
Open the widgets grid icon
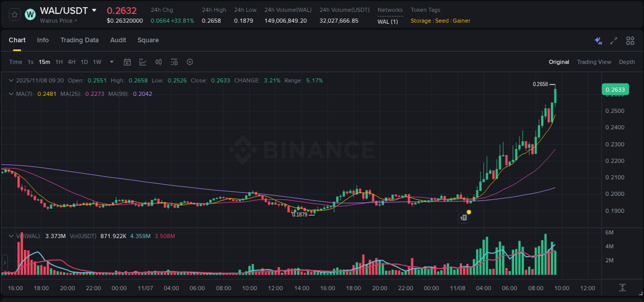[x=630, y=40]
